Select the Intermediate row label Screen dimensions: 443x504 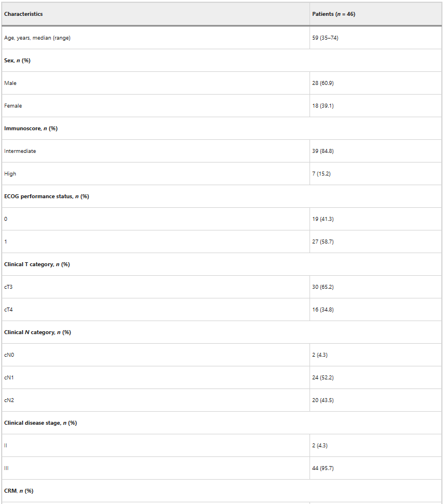pos(20,151)
